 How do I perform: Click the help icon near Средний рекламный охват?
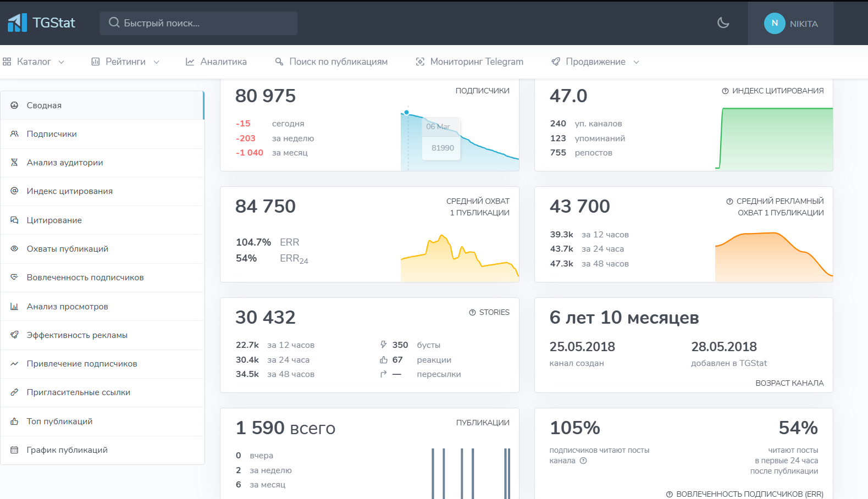click(729, 202)
